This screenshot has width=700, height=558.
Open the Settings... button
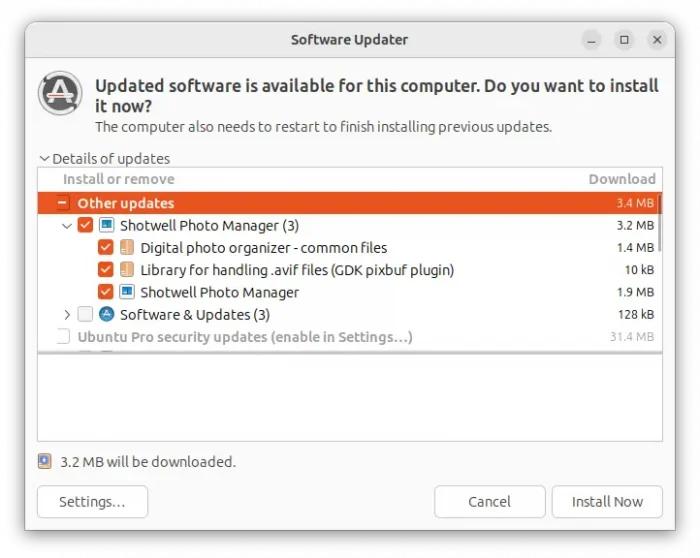tap(92, 502)
